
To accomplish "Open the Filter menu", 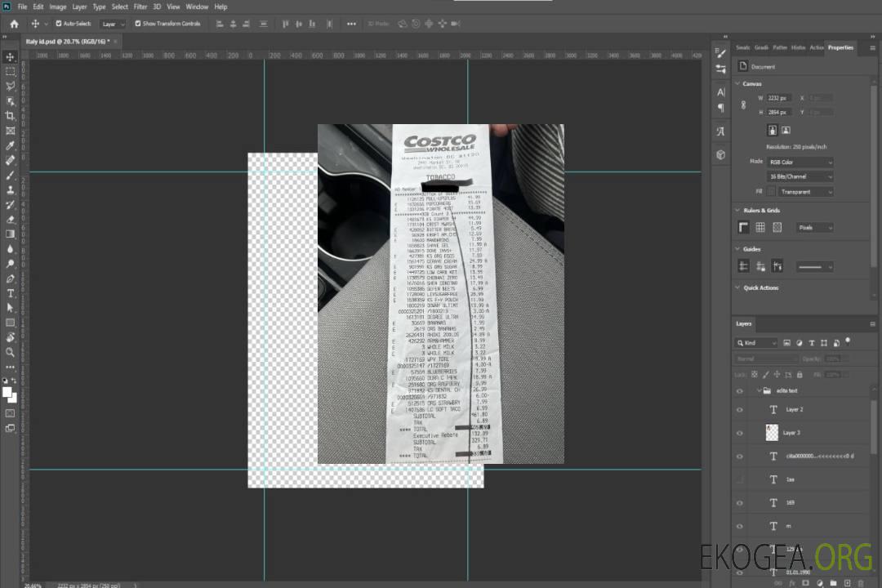I will (x=140, y=7).
